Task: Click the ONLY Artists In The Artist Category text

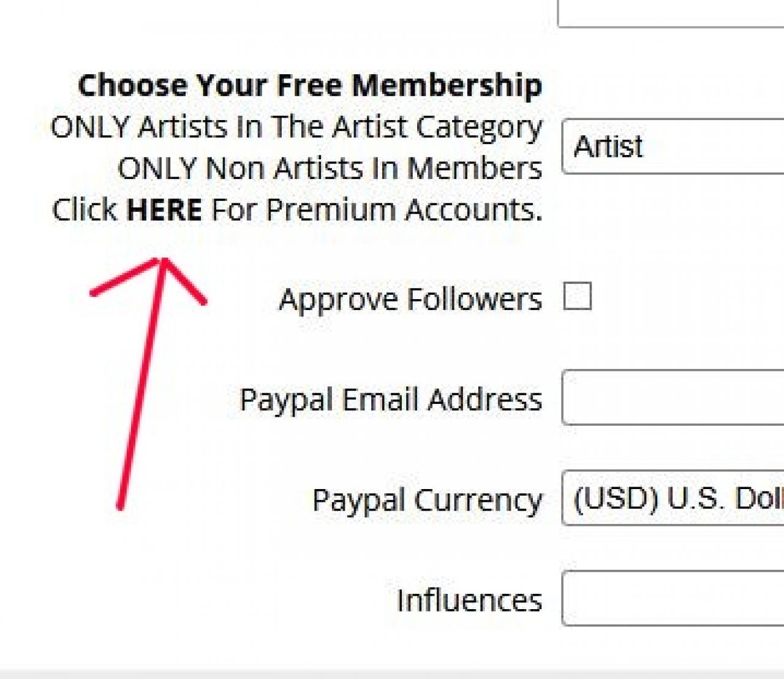Action: pos(296,127)
